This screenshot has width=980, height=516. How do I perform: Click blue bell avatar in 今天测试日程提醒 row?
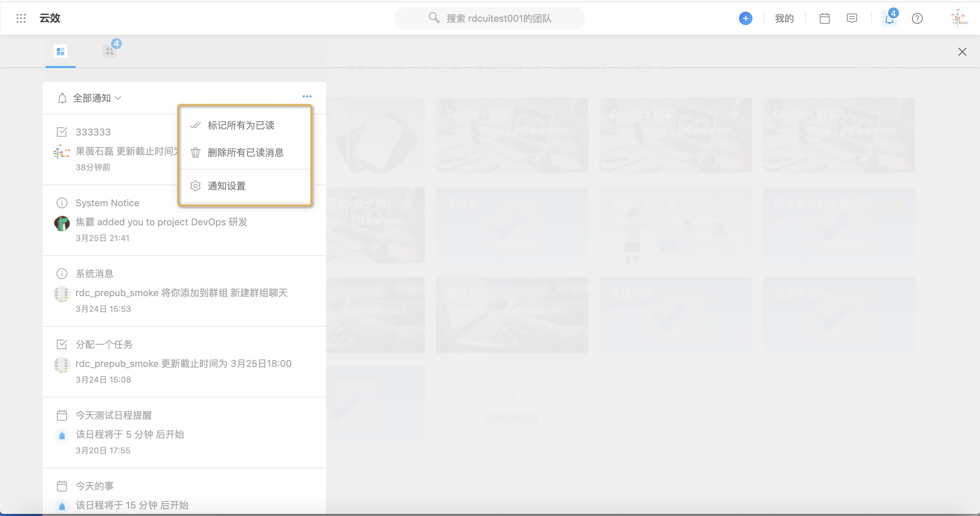(62, 435)
